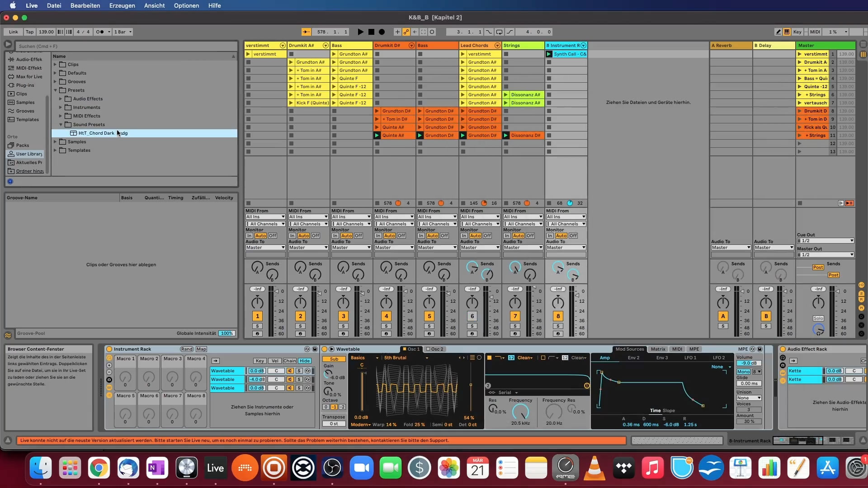Click Ordner hinzufügen in browser places

(x=26, y=171)
